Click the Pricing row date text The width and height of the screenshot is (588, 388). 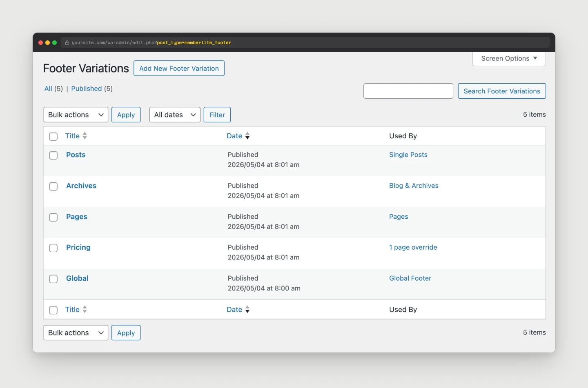point(263,257)
